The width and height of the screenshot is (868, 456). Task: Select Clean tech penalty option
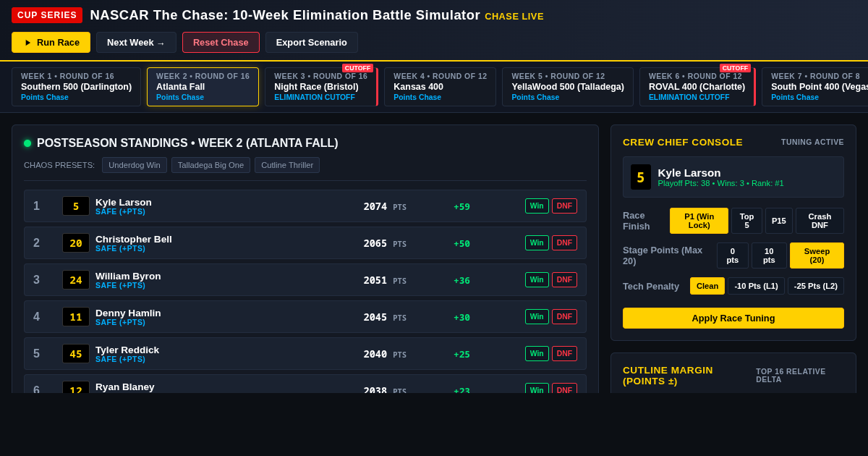pyautogui.click(x=707, y=286)
